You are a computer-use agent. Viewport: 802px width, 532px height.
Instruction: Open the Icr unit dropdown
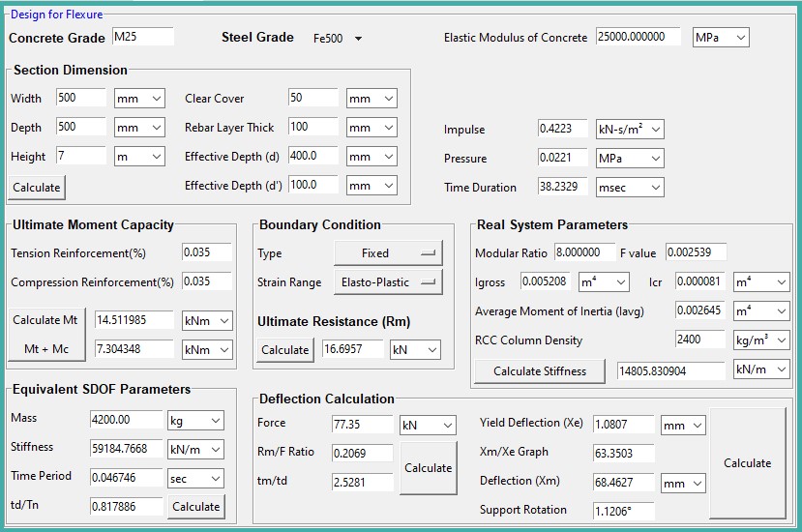(761, 281)
